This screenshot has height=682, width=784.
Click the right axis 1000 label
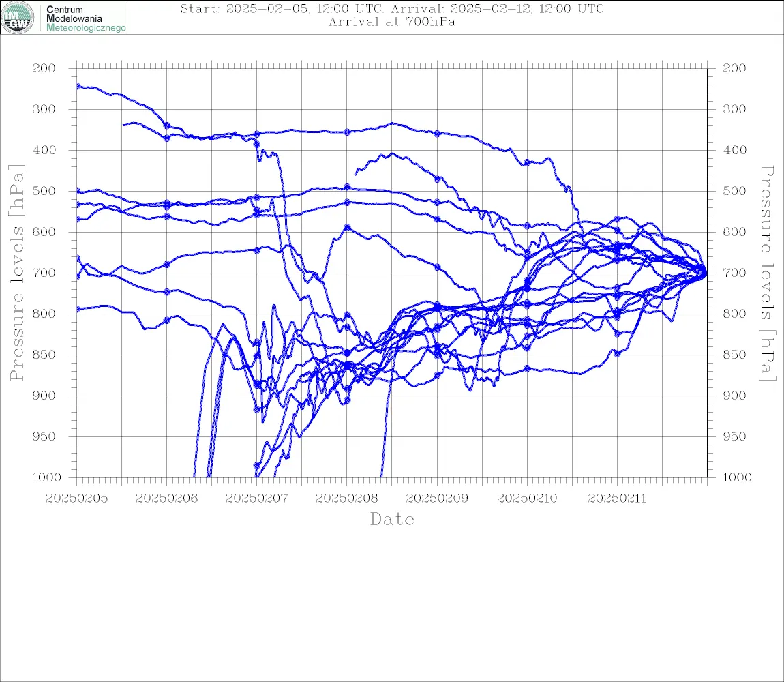(x=737, y=477)
